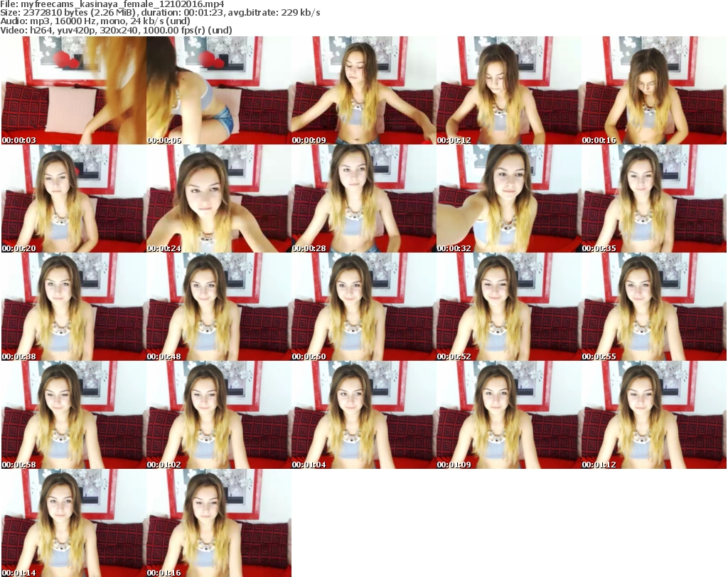Image resolution: width=728 pixels, height=577 pixels.
Task: Open the 00:01:14 frame
Action: 74,523
